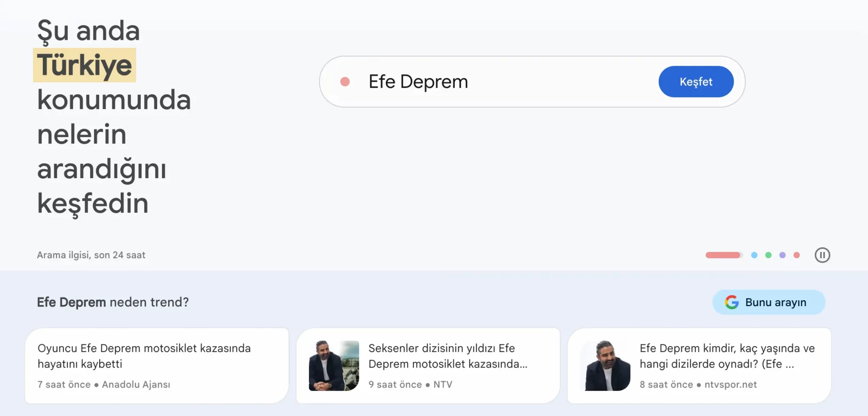This screenshot has height=416, width=868.
Task: Click the Bunu arayın button
Action: click(x=769, y=302)
